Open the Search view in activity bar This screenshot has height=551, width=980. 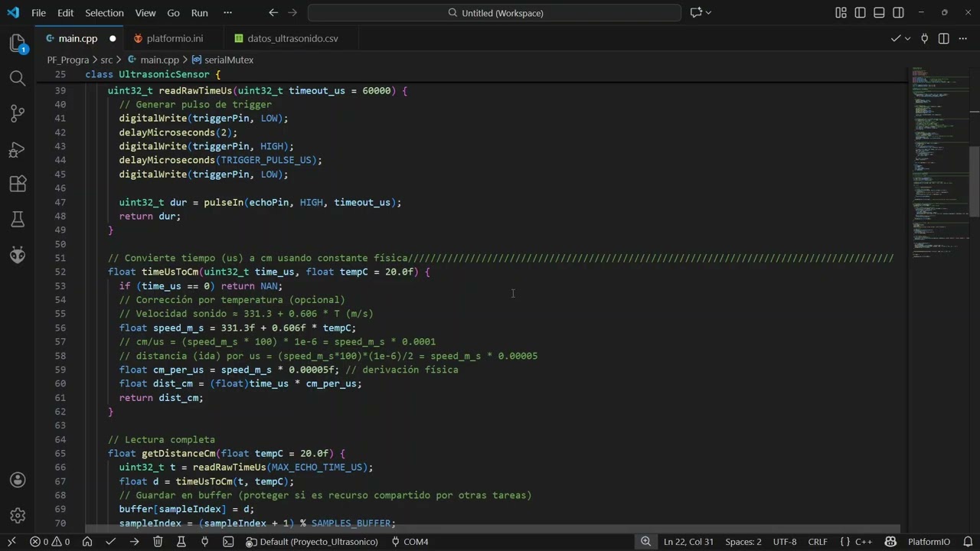pos(18,78)
